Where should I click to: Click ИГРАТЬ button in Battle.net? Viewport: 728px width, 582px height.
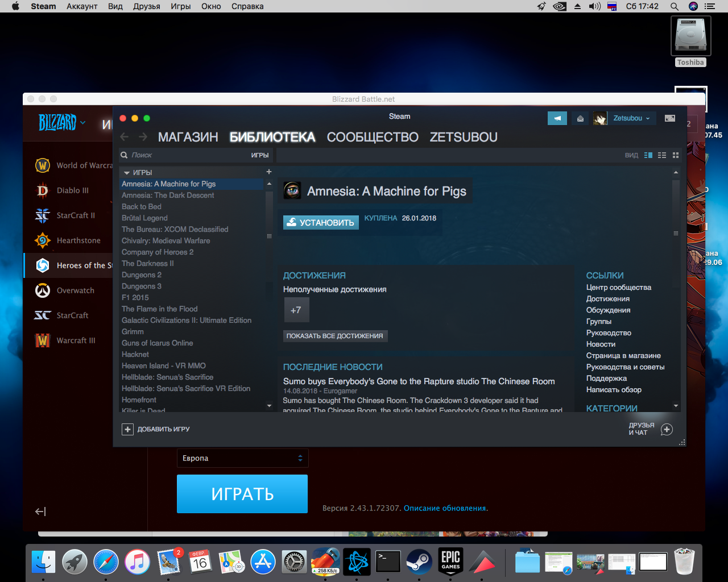point(242,494)
